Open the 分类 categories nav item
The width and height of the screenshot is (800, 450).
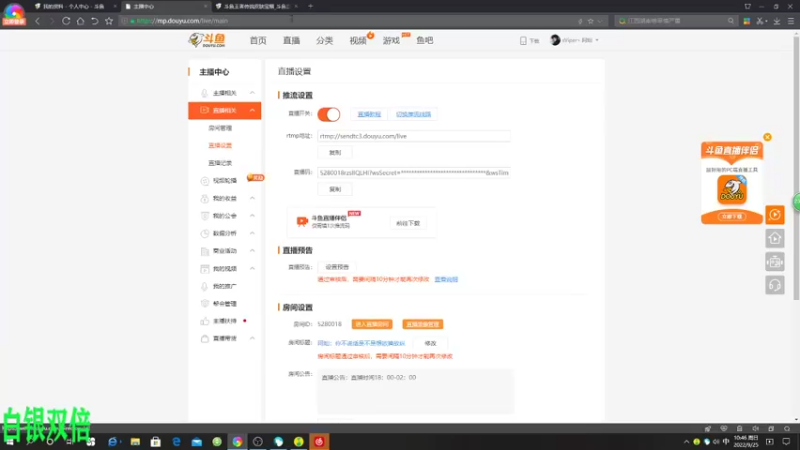324,40
